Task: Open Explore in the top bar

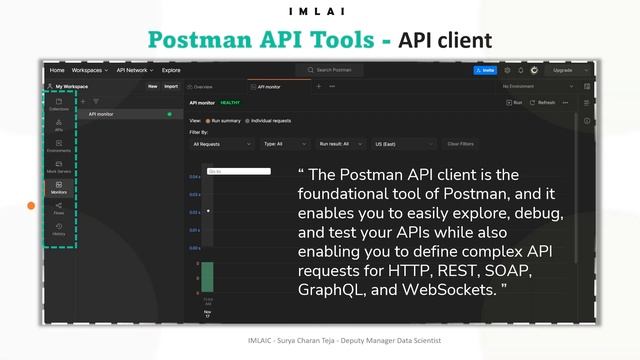Action: pos(171,70)
